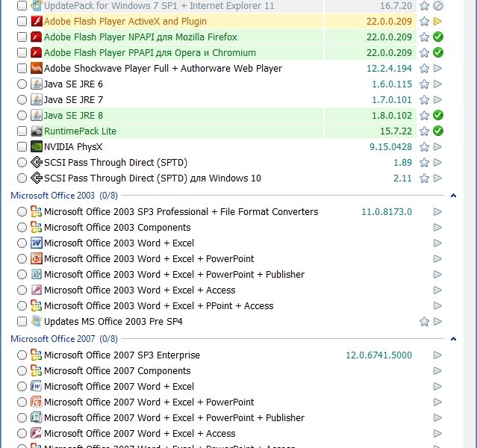Select the Office 2007 SP3 Enterprise radio button
477x448 pixels.
pyautogui.click(x=22, y=355)
